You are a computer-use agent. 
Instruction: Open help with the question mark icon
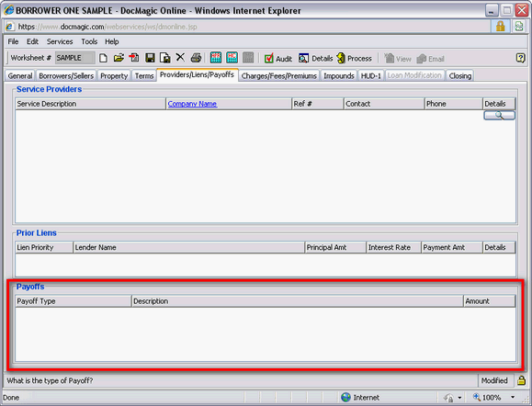pos(520,58)
